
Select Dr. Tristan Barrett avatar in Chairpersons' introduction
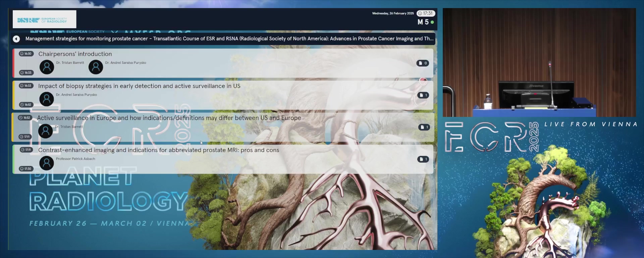point(47,67)
